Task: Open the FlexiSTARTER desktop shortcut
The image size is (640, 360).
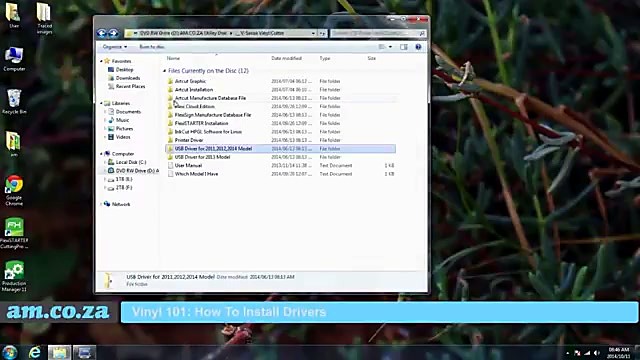Action: coord(14,233)
